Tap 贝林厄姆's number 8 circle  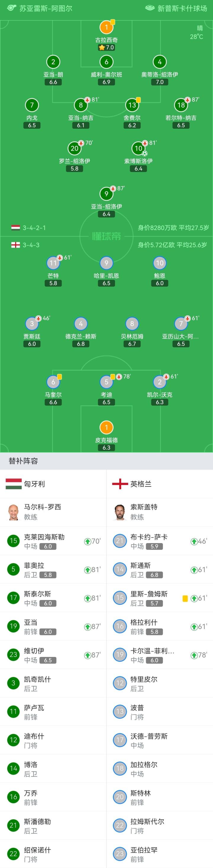(x=132, y=323)
